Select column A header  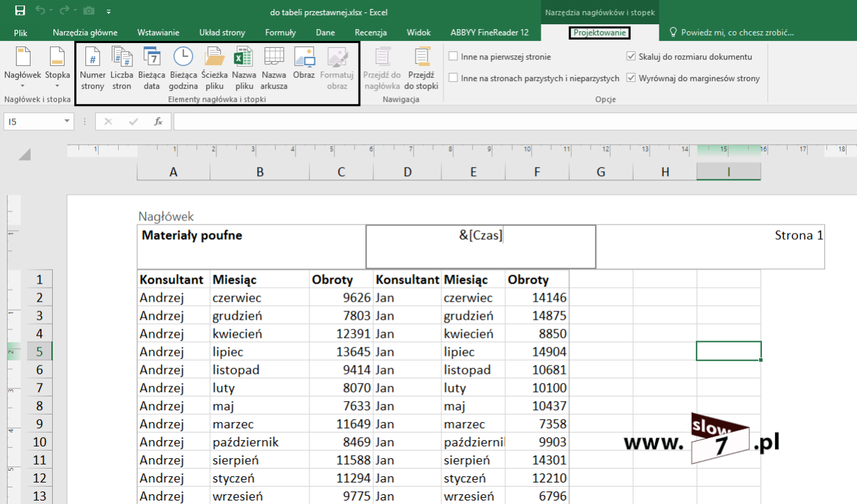[173, 172]
